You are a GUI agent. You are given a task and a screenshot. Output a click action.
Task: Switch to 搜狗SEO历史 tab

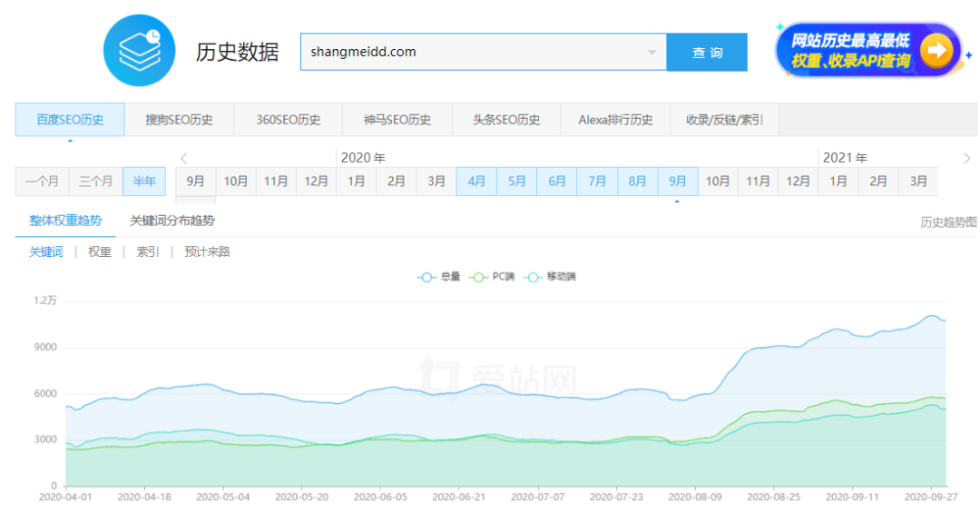click(x=179, y=120)
